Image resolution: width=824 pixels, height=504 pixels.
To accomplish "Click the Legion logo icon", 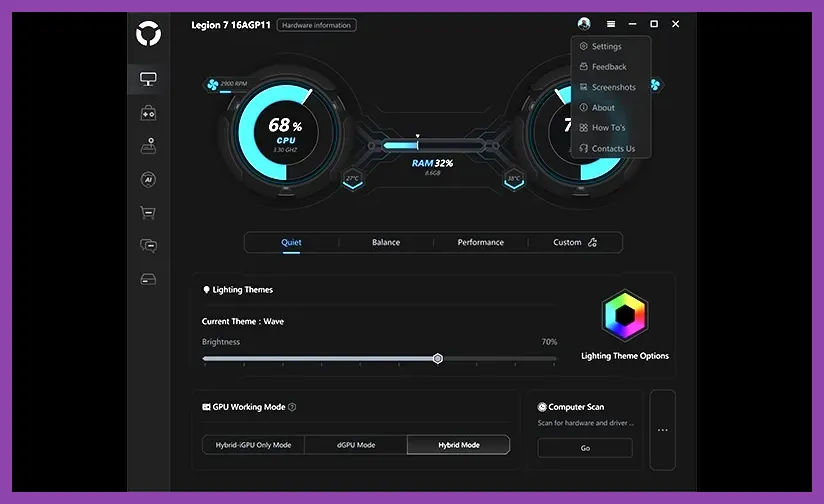I will (148, 34).
